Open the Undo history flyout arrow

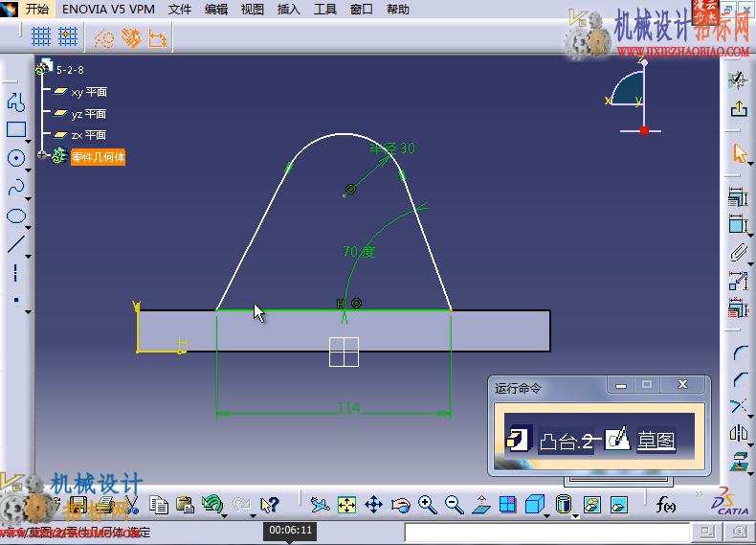click(225, 516)
